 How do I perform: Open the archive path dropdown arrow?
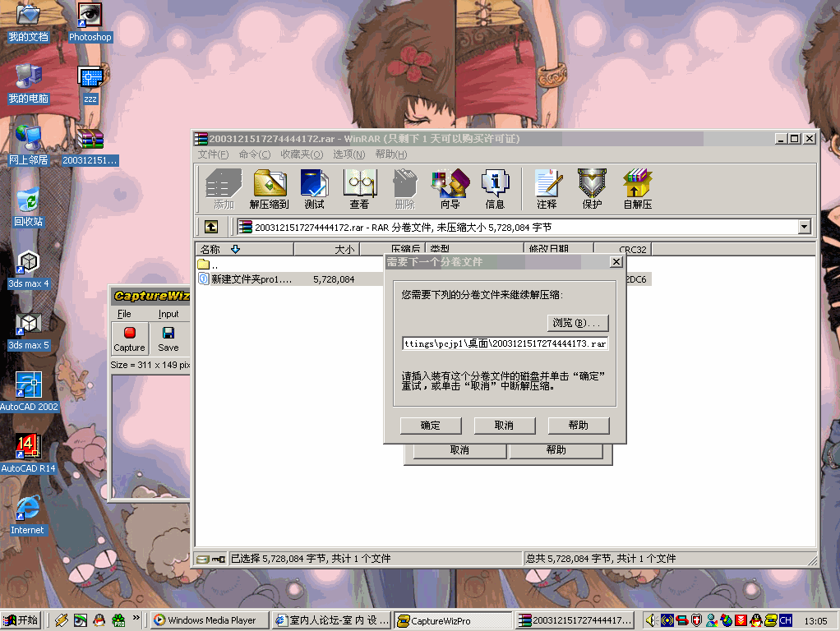pos(804,227)
